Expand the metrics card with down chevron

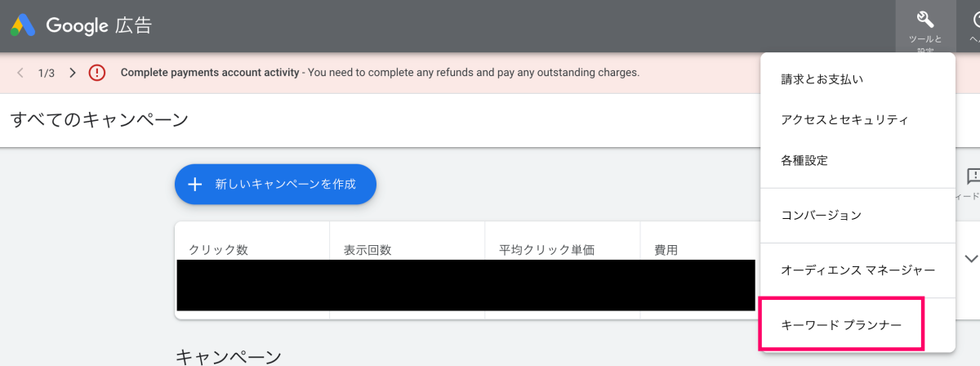(970, 258)
